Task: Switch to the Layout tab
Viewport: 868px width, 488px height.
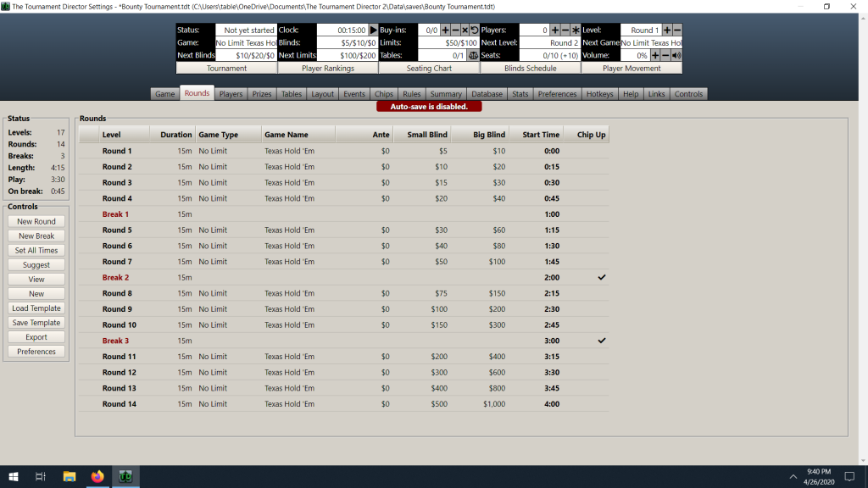Action: tap(322, 94)
